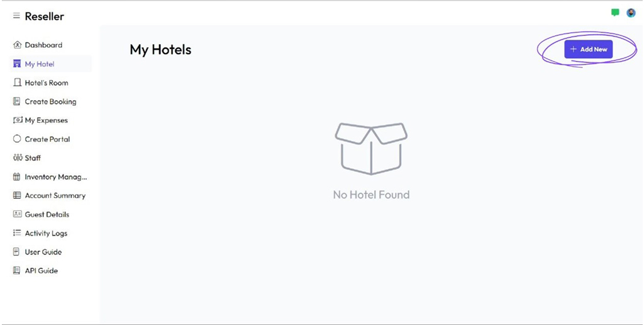Viewport: 644px width, 325px height.
Task: Click the My Expenses money icon
Action: 17,120
